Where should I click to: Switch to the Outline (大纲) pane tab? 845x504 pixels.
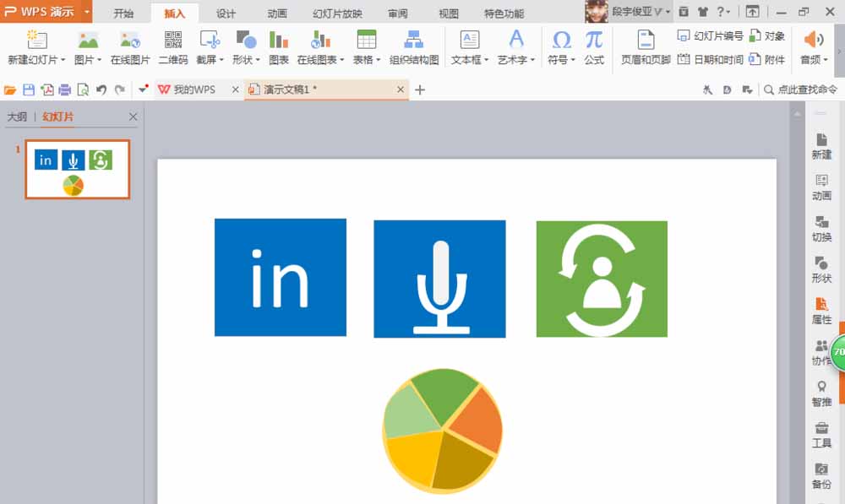17,117
